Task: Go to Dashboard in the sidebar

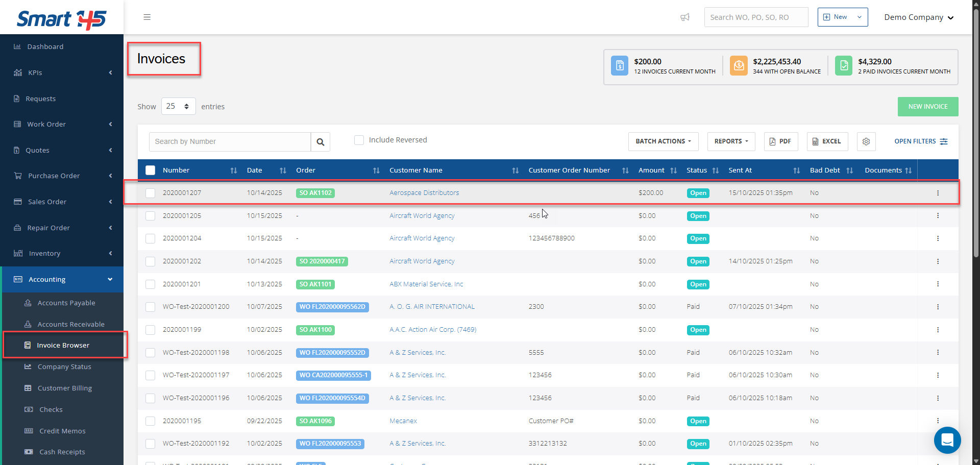Action: tap(45, 46)
